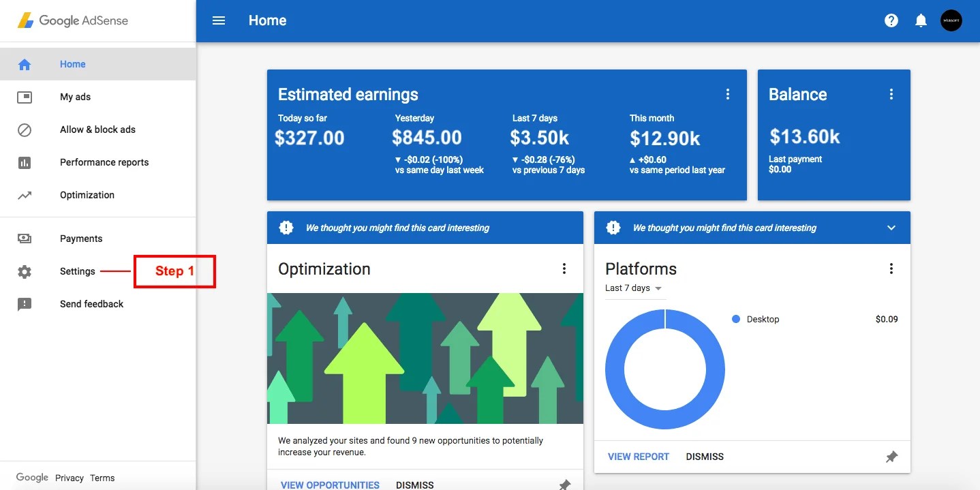Collapse the Platforms interesting card chevron
The width and height of the screenshot is (980, 490).
(x=891, y=228)
